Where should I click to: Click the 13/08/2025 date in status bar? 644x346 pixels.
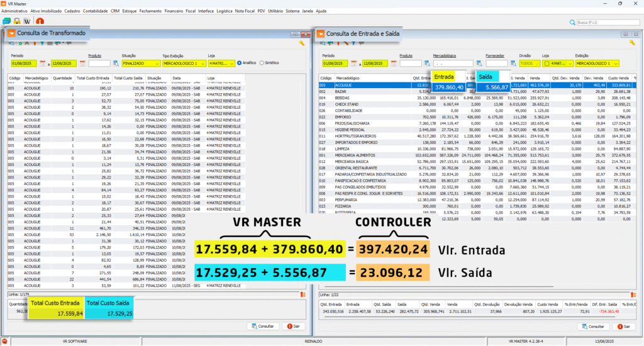pos(603,342)
